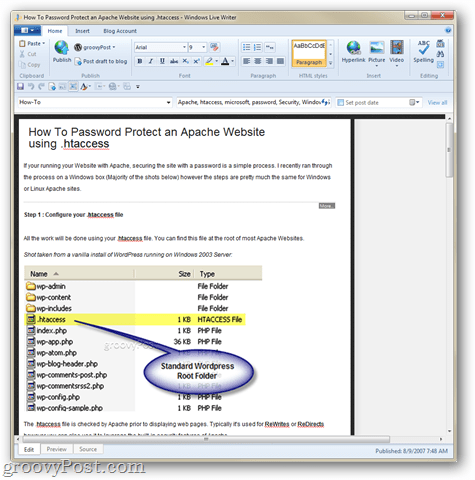This screenshot has height=480, width=475.
Task: Click the bulleted list icon
Action: pos(246,47)
